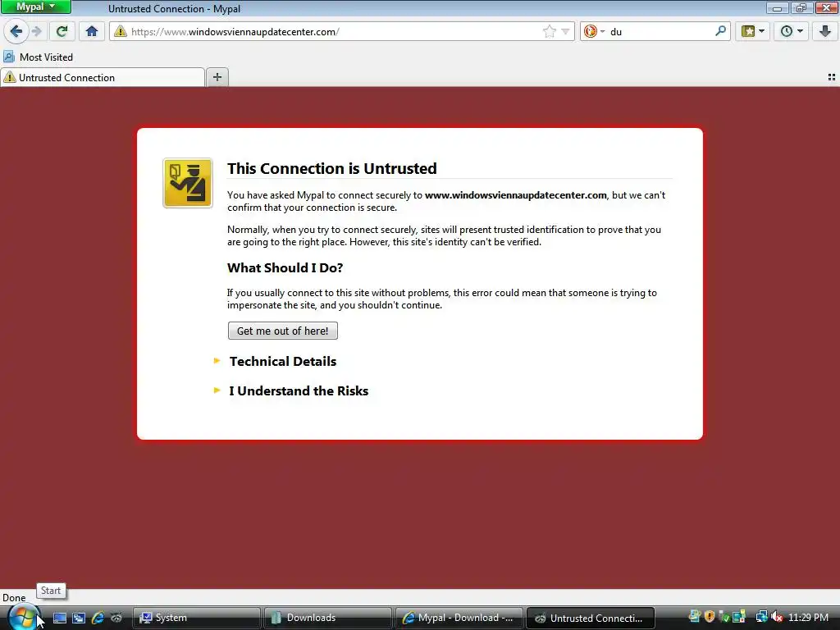Switch to 'Mypal - Download' taskbar window
Screen dimensions: 840x630
click(x=459, y=618)
